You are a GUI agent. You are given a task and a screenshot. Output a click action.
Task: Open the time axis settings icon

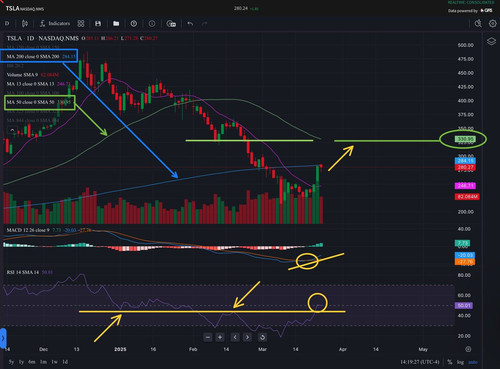(468, 349)
